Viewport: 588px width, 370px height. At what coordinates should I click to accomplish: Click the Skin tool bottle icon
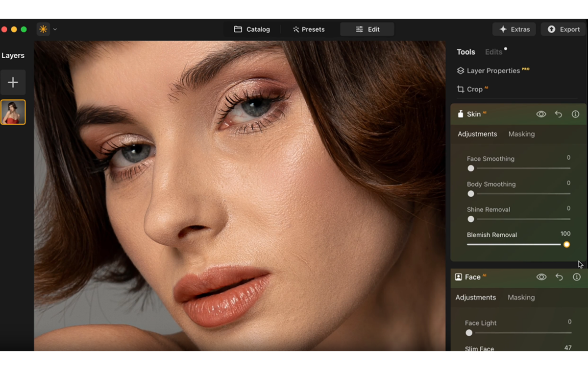460,114
